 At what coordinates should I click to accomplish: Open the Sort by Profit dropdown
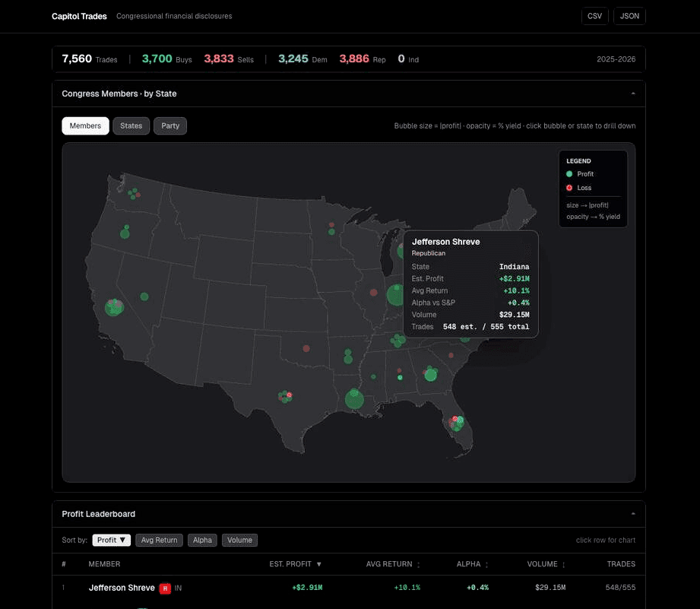pos(111,540)
